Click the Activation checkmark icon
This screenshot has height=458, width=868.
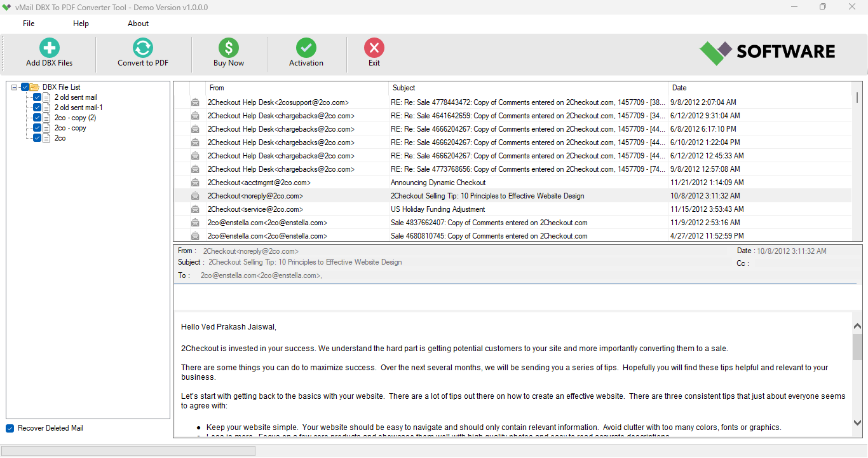pos(306,48)
